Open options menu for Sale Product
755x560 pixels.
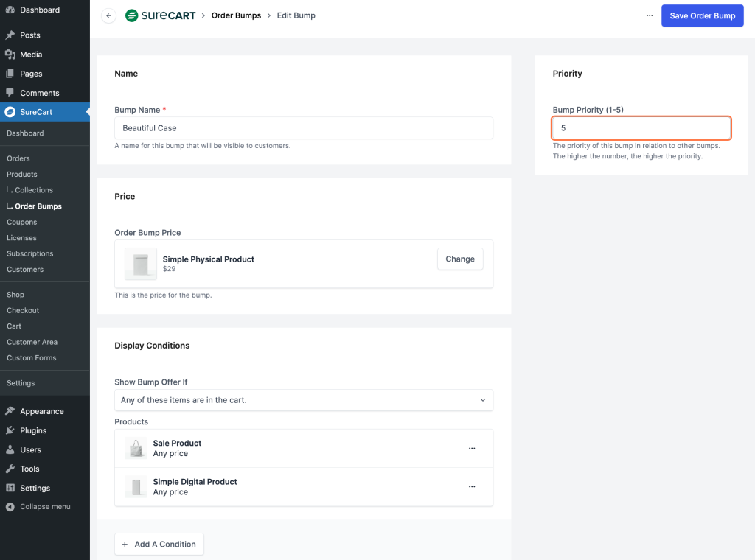click(x=472, y=448)
